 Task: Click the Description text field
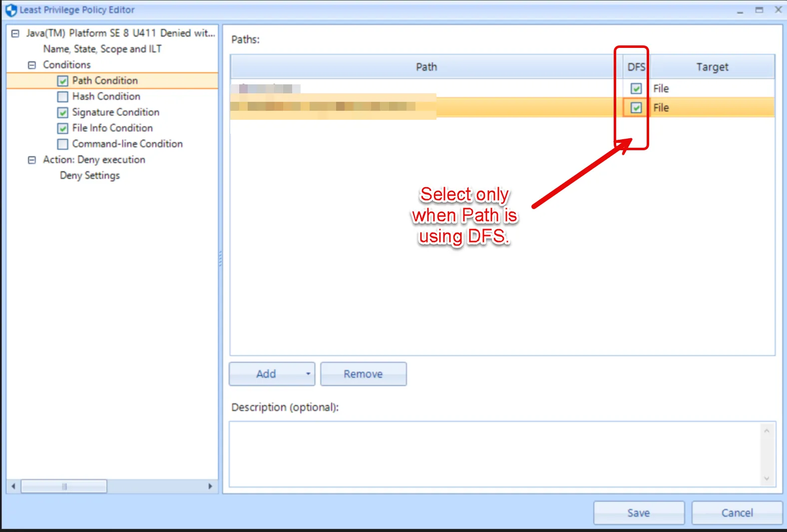(494, 454)
